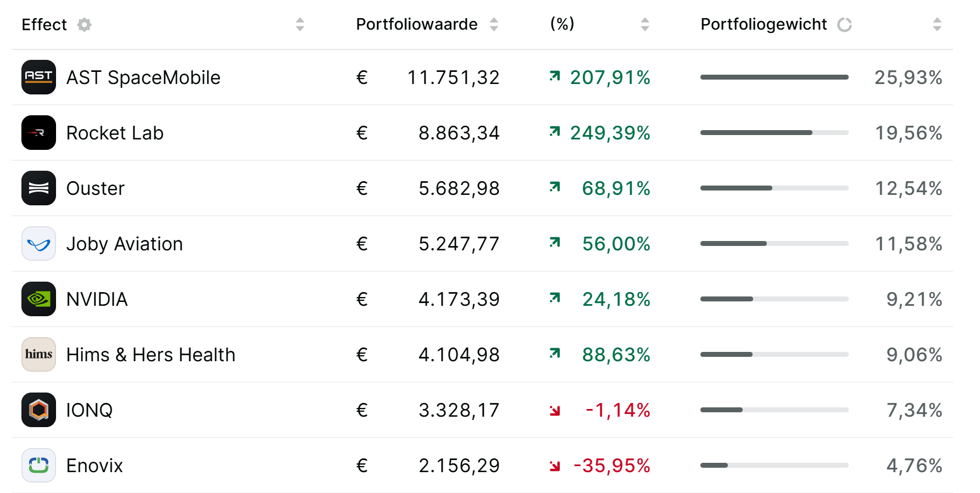Viewport: 980px width, 493px height.
Task: Open settings gear next to Effect
Action: click(84, 25)
